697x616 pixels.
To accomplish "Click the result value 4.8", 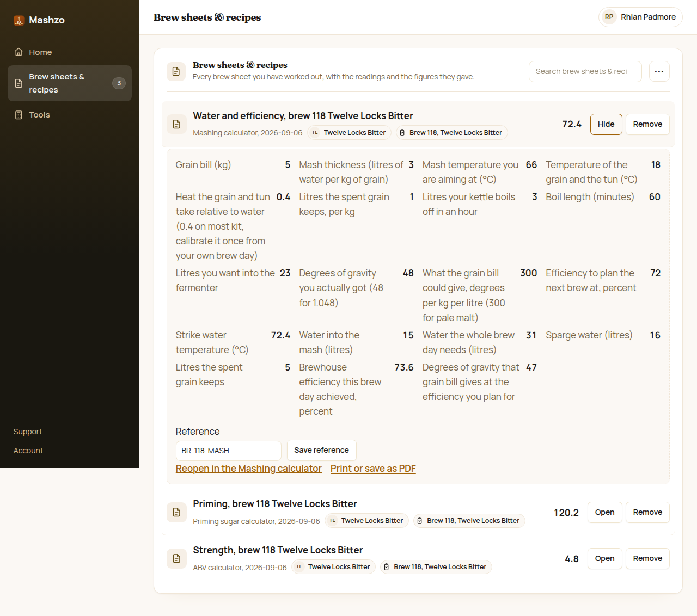I will pyautogui.click(x=572, y=559).
